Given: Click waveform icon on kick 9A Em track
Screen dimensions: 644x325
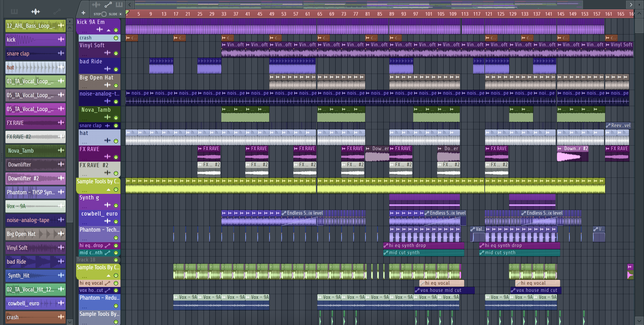Looking at the screenshot, I should [x=100, y=30].
